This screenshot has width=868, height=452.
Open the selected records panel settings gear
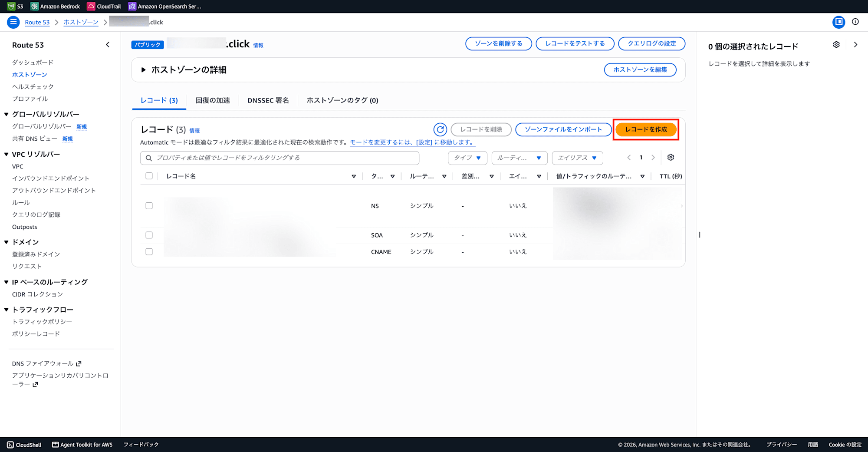[836, 45]
